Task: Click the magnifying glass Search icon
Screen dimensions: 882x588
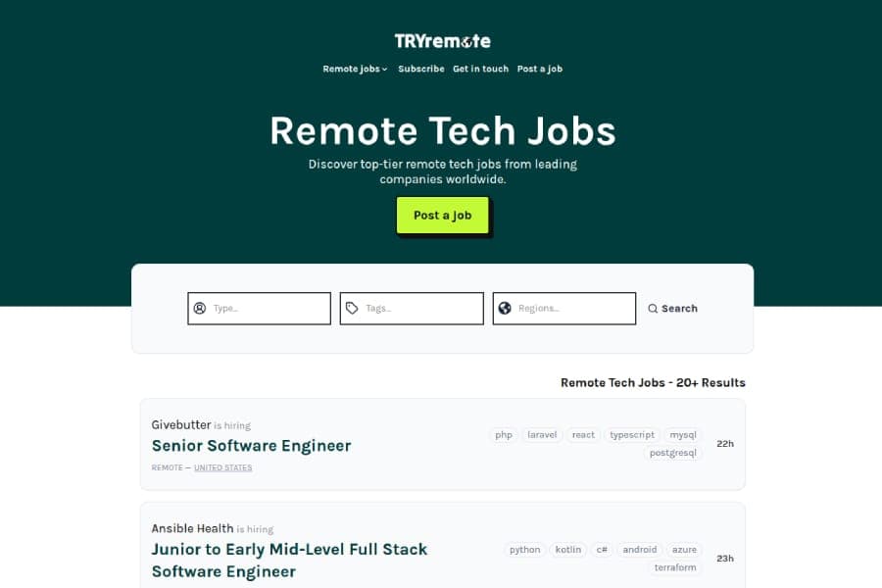Action: pyautogui.click(x=653, y=308)
